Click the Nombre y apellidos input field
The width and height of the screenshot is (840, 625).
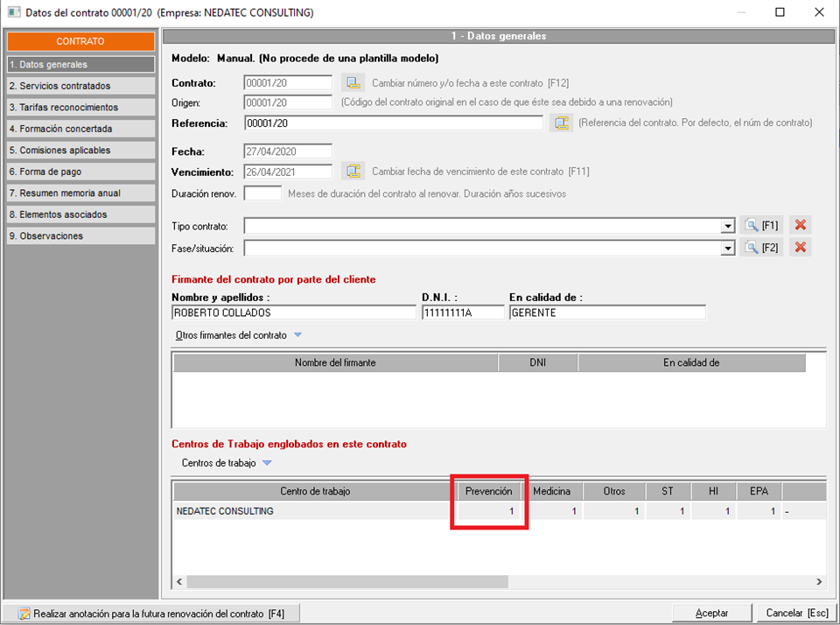(293, 312)
